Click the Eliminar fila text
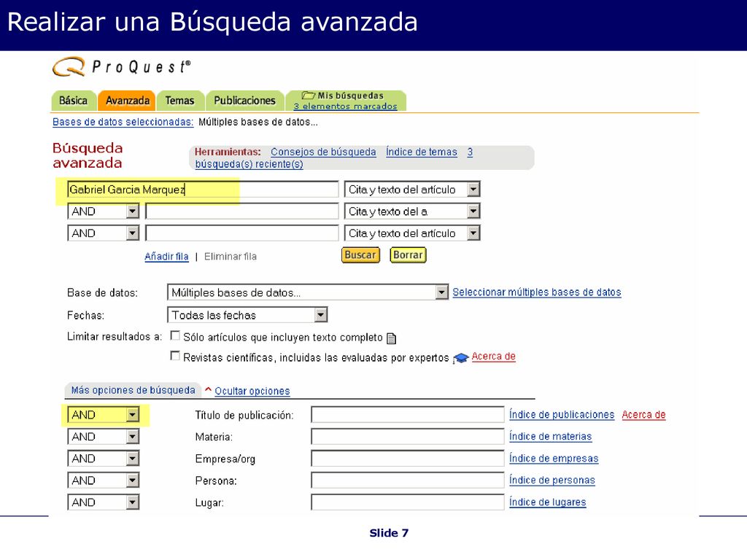 coord(231,257)
